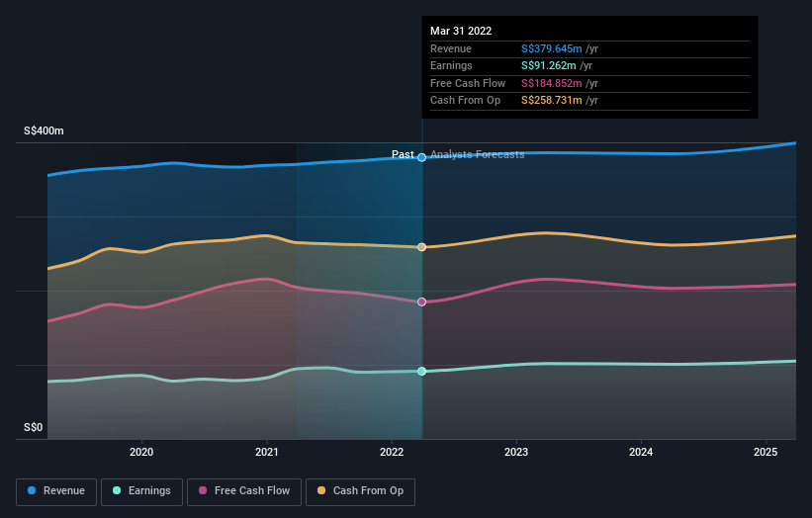812x518 pixels.
Task: Click the pink Free Cash Flow legend dot
Action: [x=203, y=490]
